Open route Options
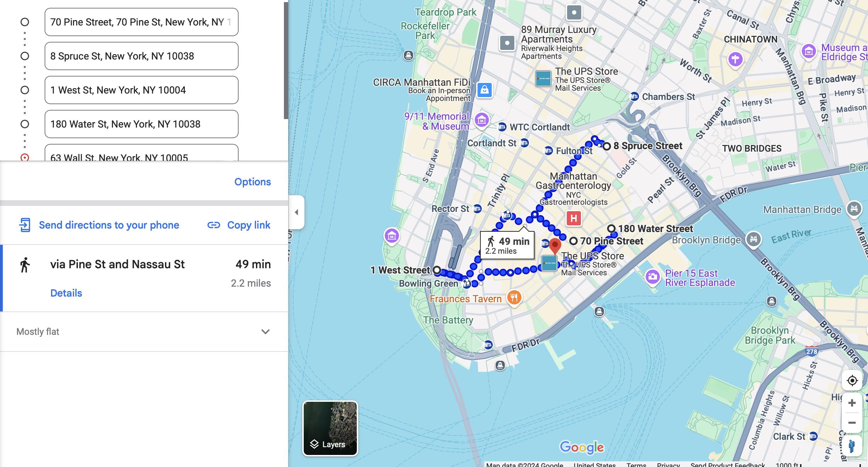 (x=252, y=182)
